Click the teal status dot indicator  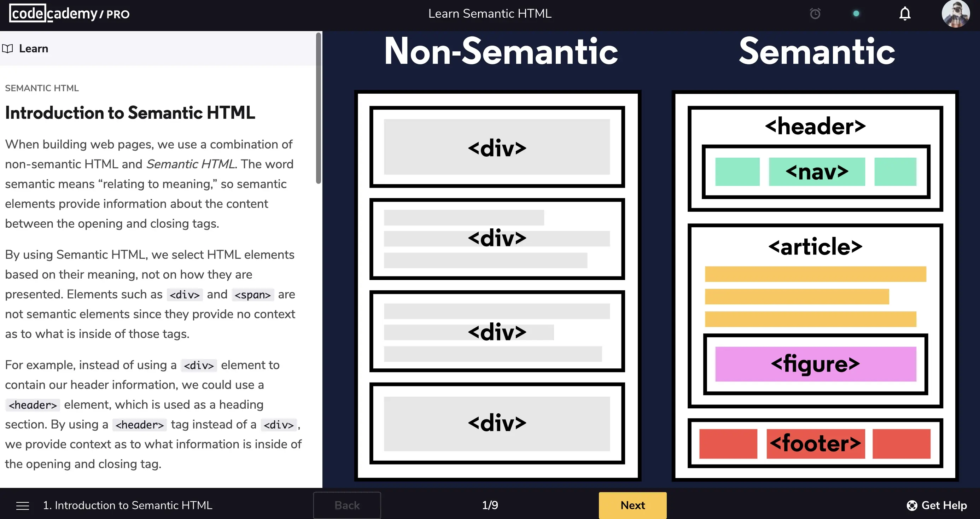tap(856, 14)
